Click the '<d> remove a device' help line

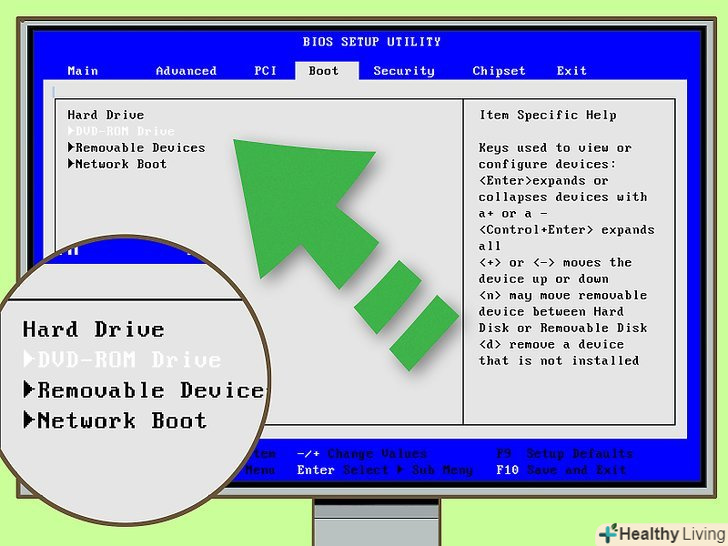point(552,344)
